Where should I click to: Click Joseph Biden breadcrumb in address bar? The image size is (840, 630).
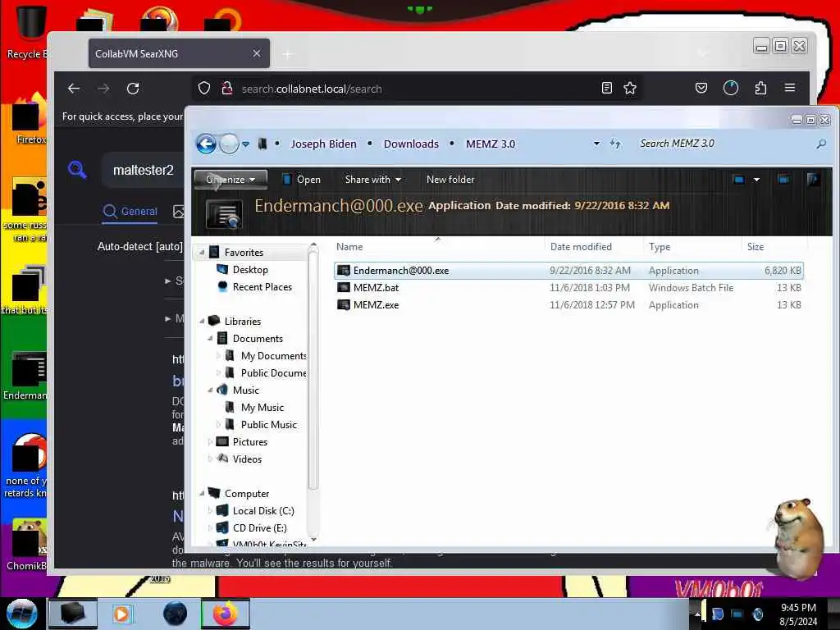click(323, 144)
